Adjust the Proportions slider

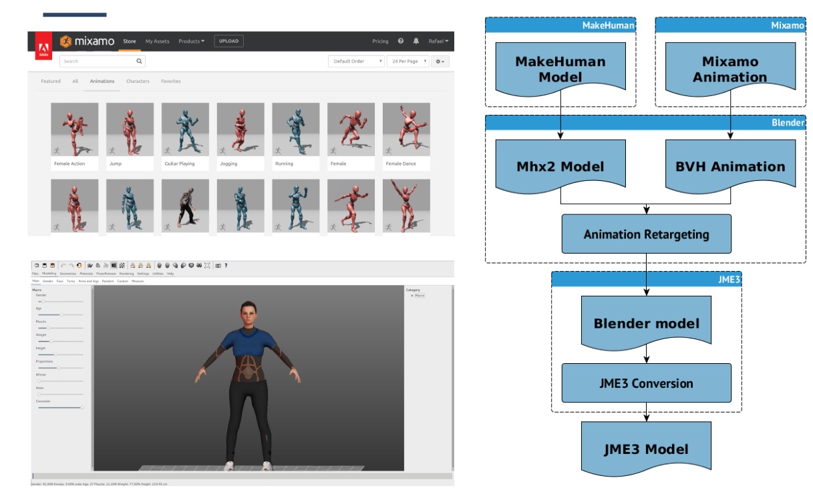[x=60, y=367]
